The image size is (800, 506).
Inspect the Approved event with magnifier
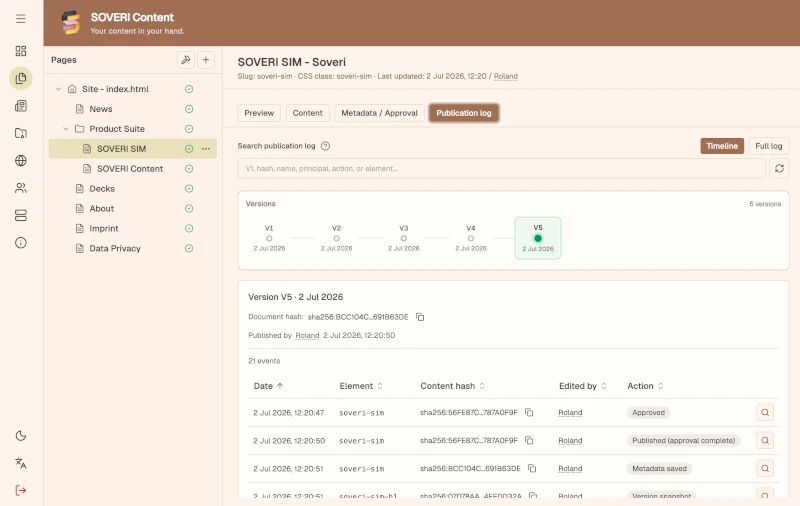(x=765, y=412)
